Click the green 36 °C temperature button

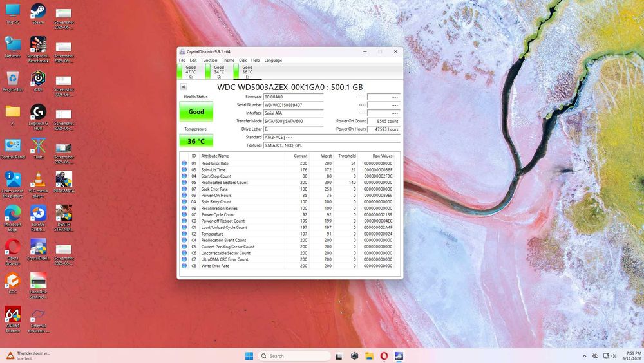coord(196,141)
